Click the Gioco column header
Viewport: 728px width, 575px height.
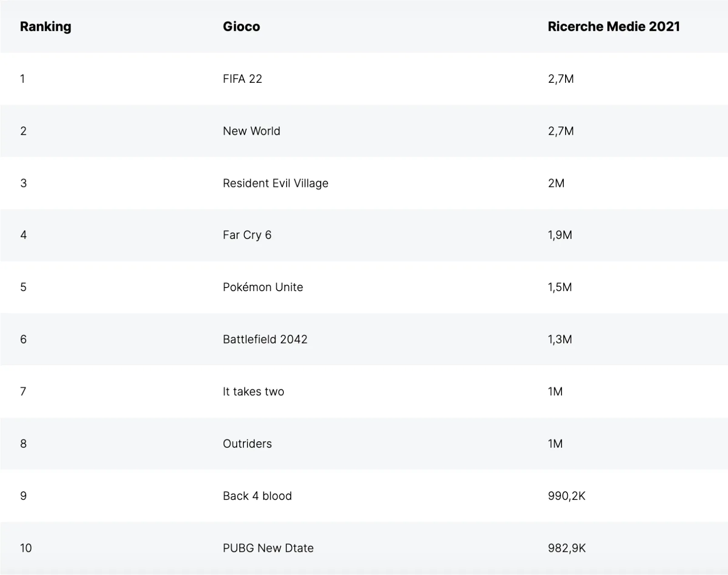241,26
